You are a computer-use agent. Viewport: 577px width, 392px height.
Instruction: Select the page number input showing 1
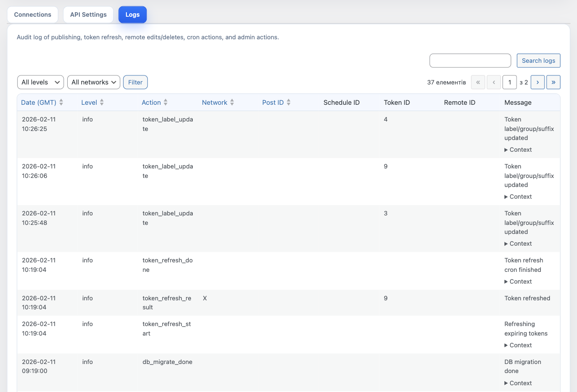coord(509,82)
